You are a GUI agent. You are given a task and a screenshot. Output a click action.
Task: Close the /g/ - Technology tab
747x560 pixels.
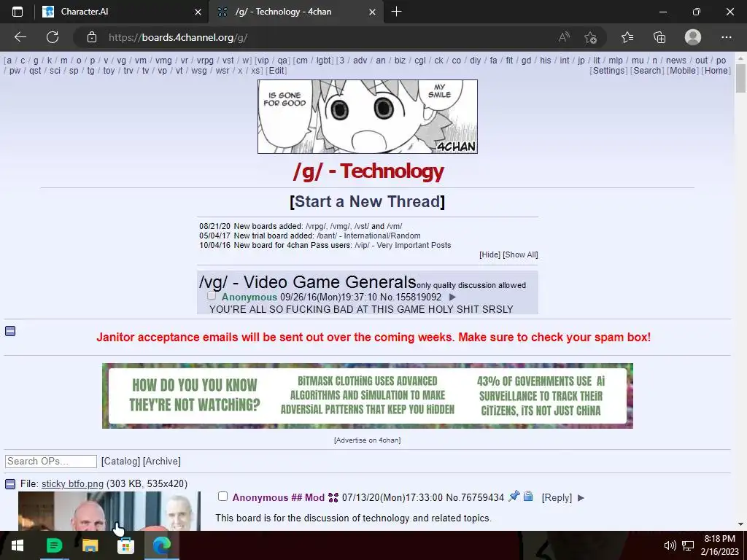373,12
